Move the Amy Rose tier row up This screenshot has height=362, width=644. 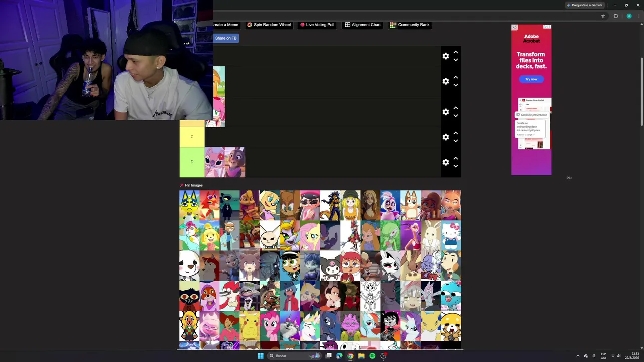click(x=456, y=108)
